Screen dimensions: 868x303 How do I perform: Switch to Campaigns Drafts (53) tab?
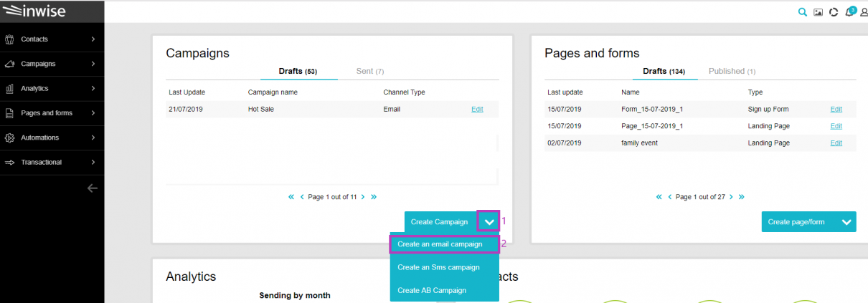[x=298, y=72]
